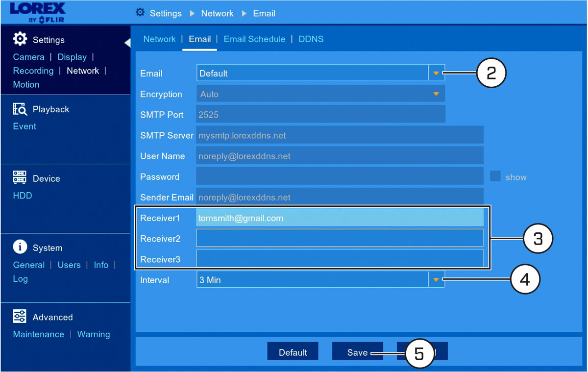
Task: Click the Default button
Action: 293,352
